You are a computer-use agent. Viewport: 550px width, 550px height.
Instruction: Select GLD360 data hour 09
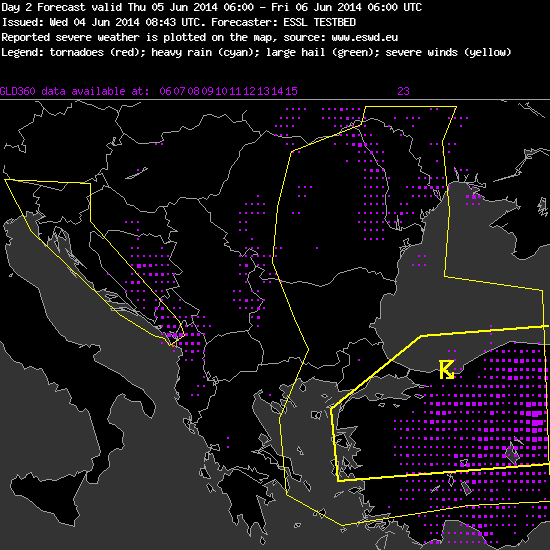[207, 92]
